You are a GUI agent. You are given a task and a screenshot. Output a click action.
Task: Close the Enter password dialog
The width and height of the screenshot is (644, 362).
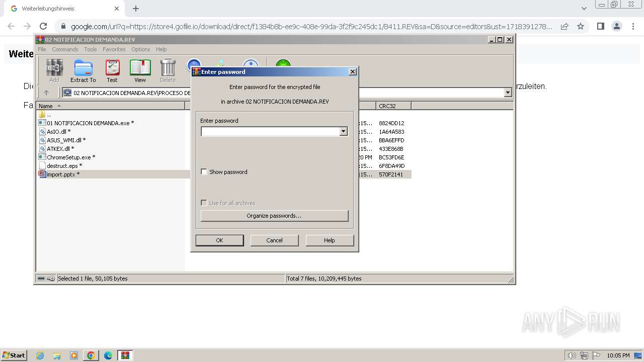(353, 72)
